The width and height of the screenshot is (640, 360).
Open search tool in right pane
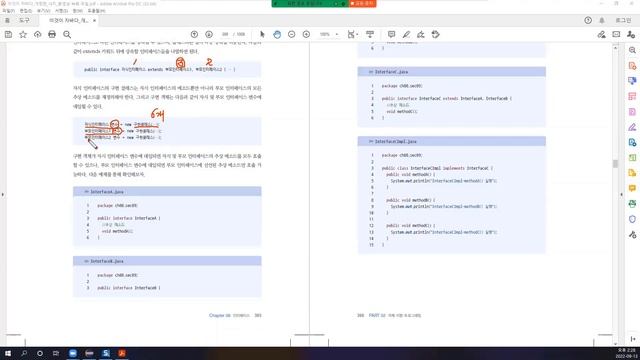point(632,50)
